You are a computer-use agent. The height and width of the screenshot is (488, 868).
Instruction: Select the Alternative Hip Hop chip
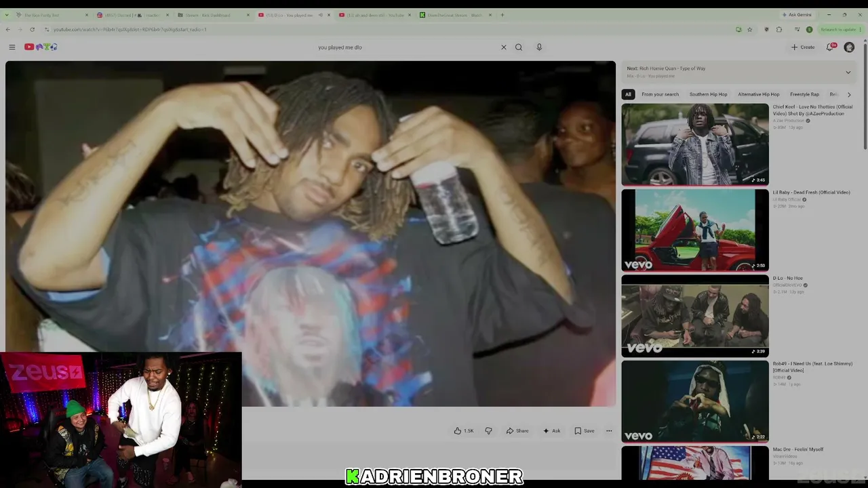coord(759,94)
